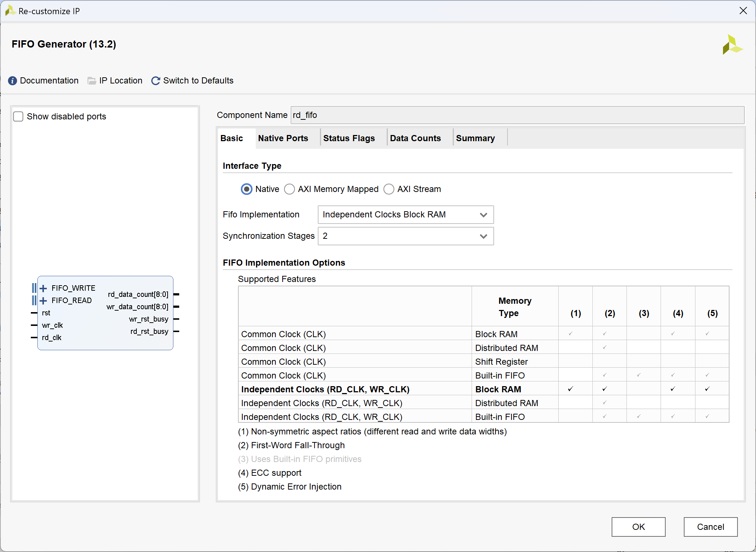Select the Native interface radio button
The height and width of the screenshot is (552, 756).
[x=247, y=189]
